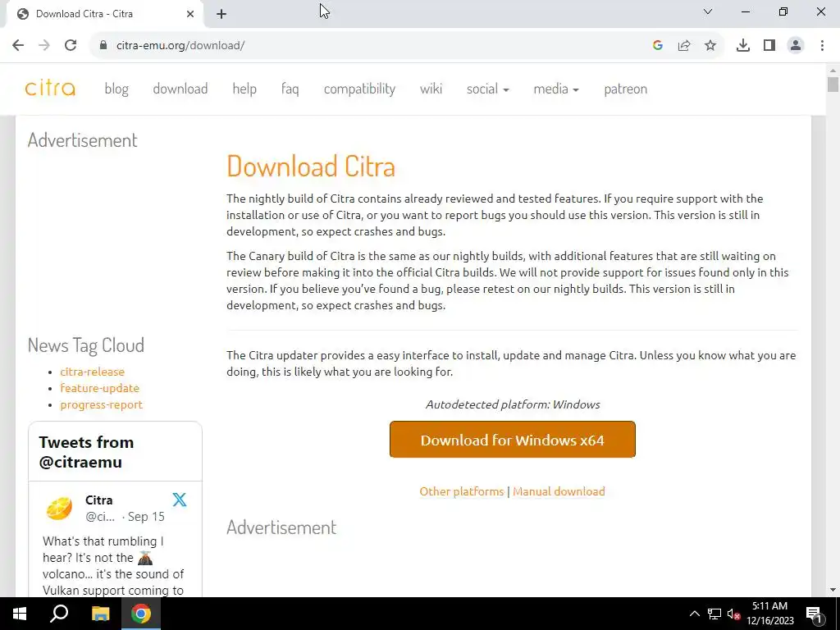This screenshot has height=630, width=840.
Task: Open the patreon nav link
Action: point(625,89)
